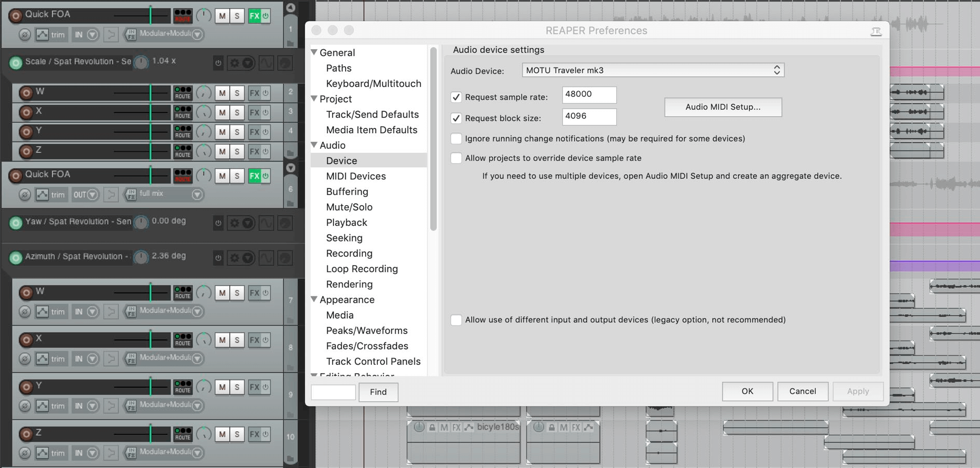
Task: Enable Allow projects to override device sample rate
Action: click(x=457, y=158)
